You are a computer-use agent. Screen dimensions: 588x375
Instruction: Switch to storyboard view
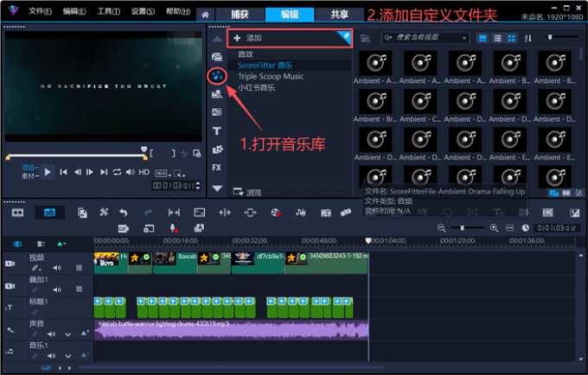(17, 213)
